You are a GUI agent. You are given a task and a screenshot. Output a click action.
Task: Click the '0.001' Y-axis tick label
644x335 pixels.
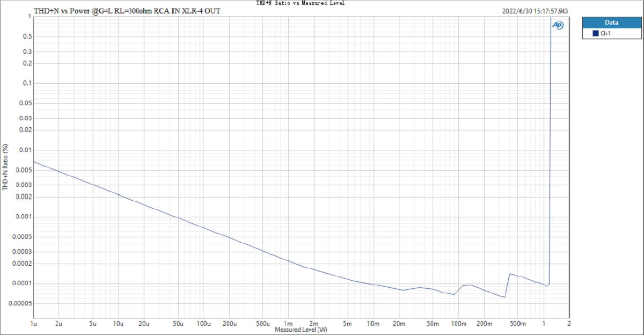tap(23, 217)
